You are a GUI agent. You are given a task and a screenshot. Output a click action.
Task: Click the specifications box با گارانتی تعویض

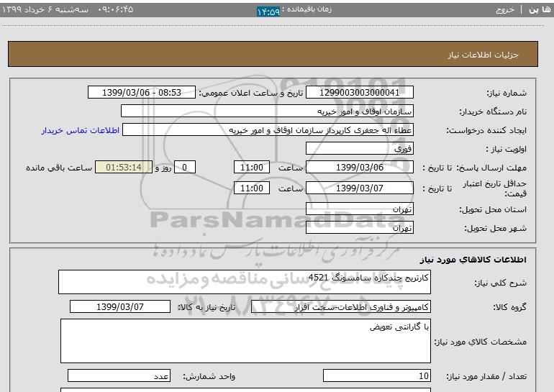point(245,341)
